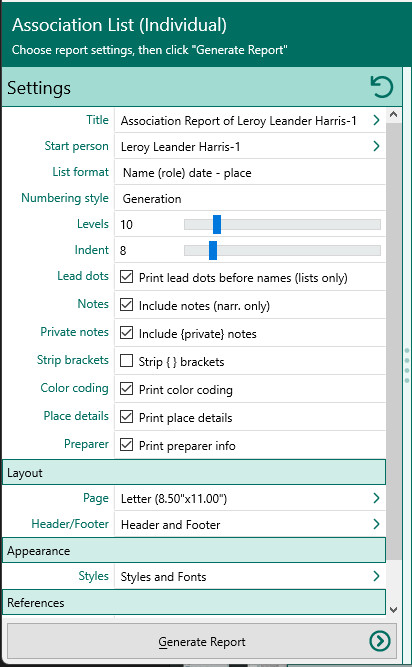Click the circled arrow icon on Generate Report
This screenshot has height=667, width=412.
coord(380,641)
